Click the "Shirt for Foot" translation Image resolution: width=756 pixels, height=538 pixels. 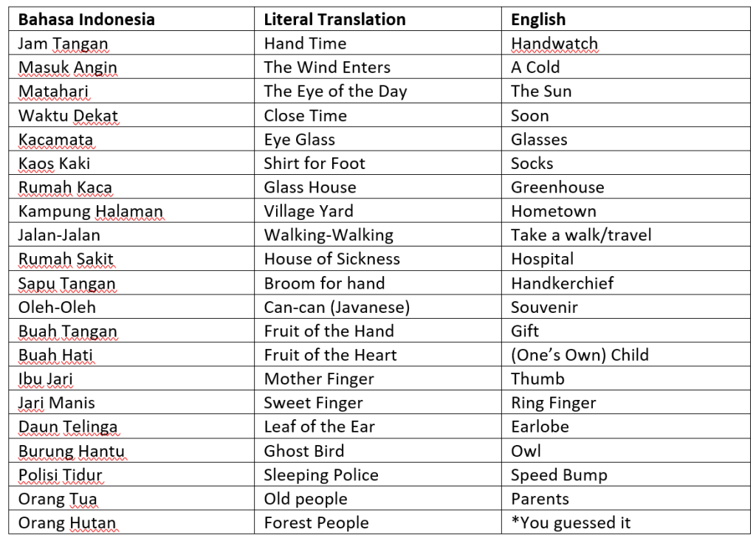(x=315, y=163)
